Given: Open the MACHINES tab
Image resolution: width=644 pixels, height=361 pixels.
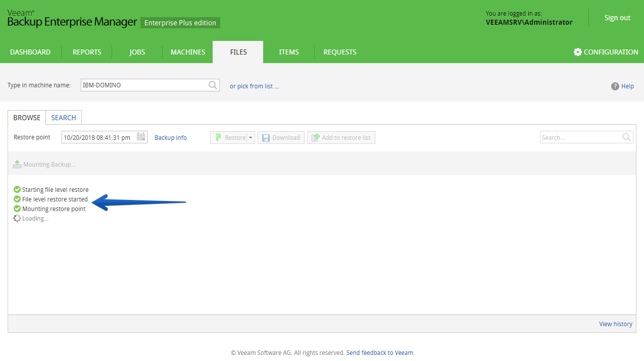Looking at the screenshot, I should click(x=188, y=52).
